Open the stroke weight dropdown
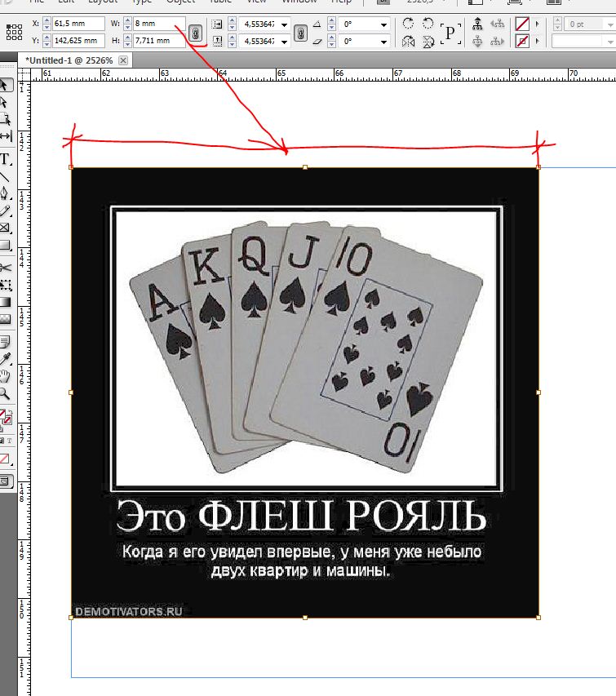 click(x=610, y=24)
